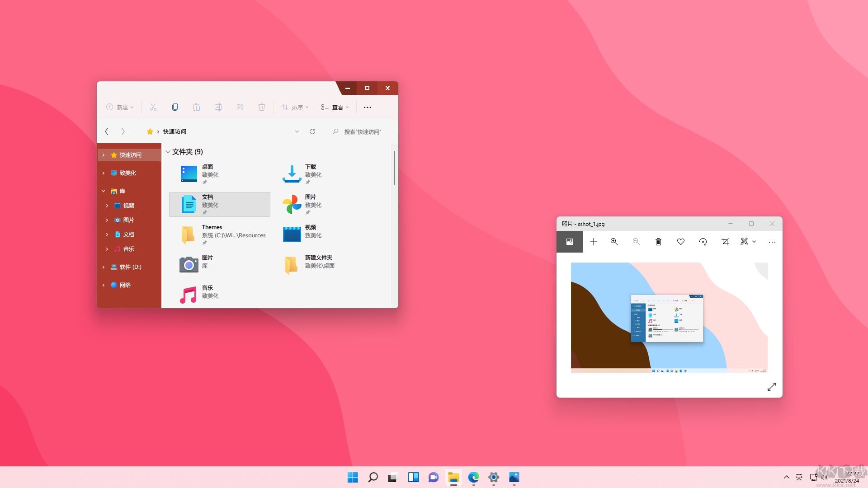Open the Sort dropdown in Explorer
Viewport: 868px width, 488px height.
coord(295,107)
